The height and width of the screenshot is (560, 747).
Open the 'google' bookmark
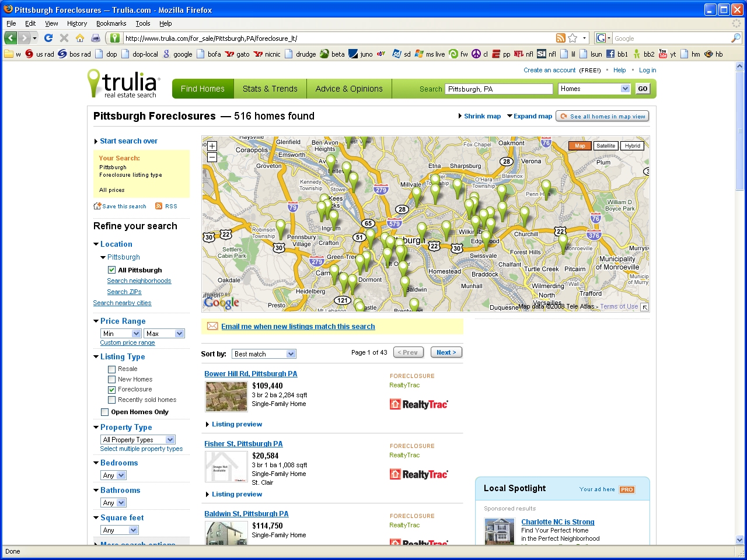point(177,54)
